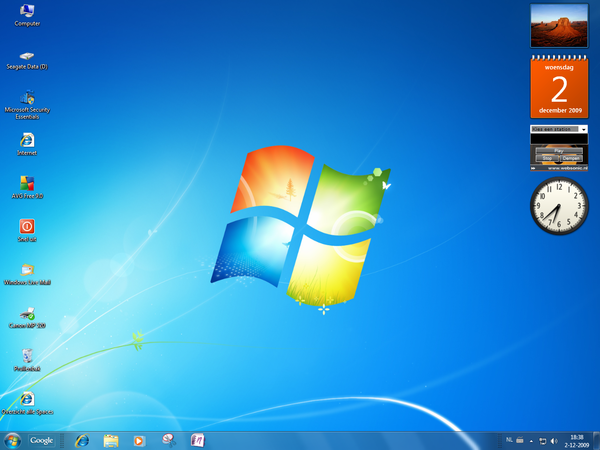
Task: Click the on-screen keyboard tray icon
Action: 520,440
